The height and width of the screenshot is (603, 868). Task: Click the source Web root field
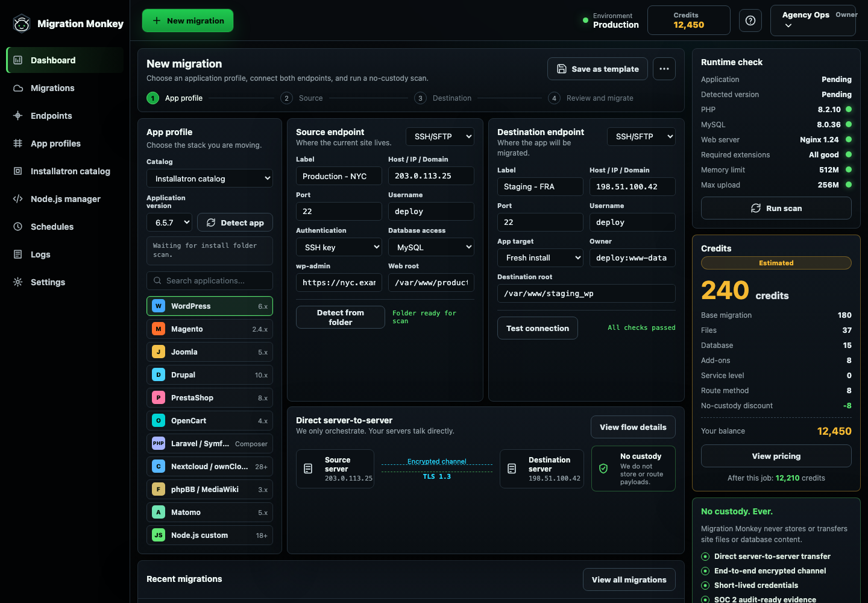pyautogui.click(x=431, y=283)
